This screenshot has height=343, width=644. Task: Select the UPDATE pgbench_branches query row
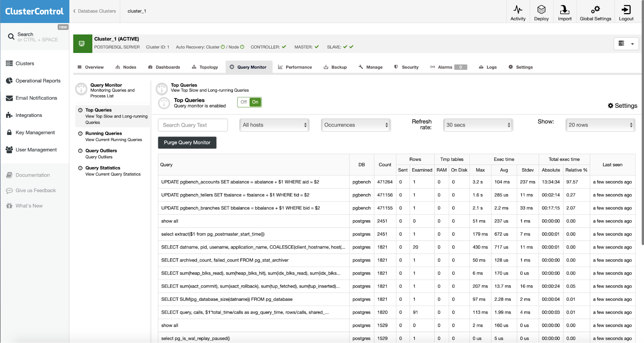396,208
